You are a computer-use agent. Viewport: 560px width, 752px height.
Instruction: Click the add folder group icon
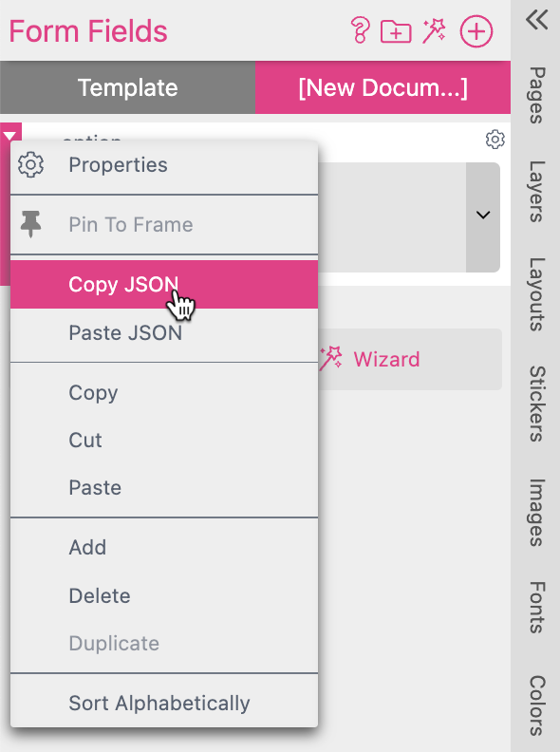click(x=396, y=31)
